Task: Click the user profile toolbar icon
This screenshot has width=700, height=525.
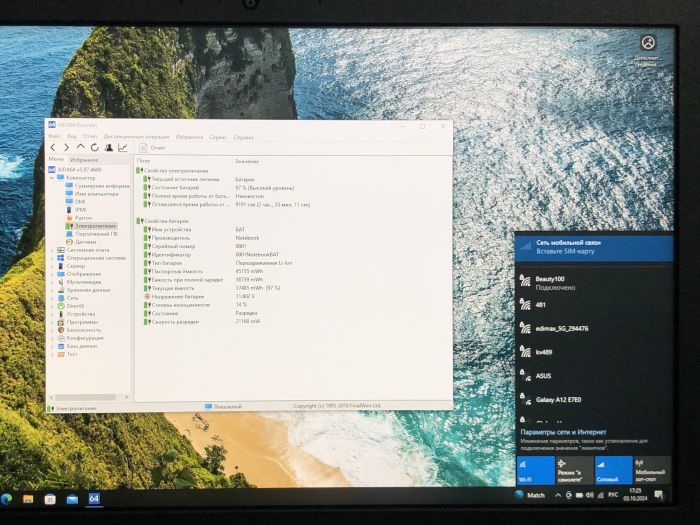Action: [108, 147]
